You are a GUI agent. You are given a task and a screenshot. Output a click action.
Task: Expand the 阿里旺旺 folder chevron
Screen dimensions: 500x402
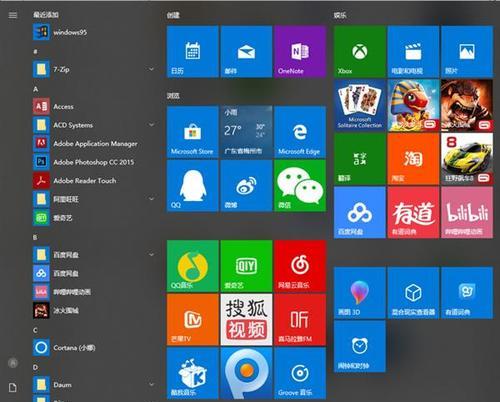coord(151,199)
